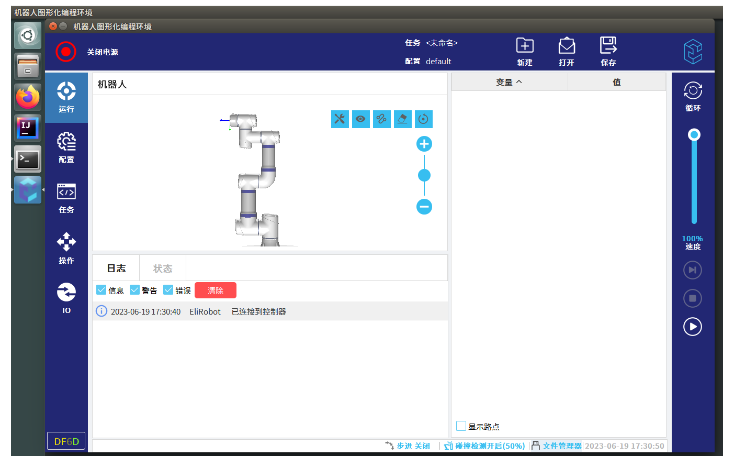
Task: Click the red 清除 (Clear) log button
Action: [x=215, y=290]
